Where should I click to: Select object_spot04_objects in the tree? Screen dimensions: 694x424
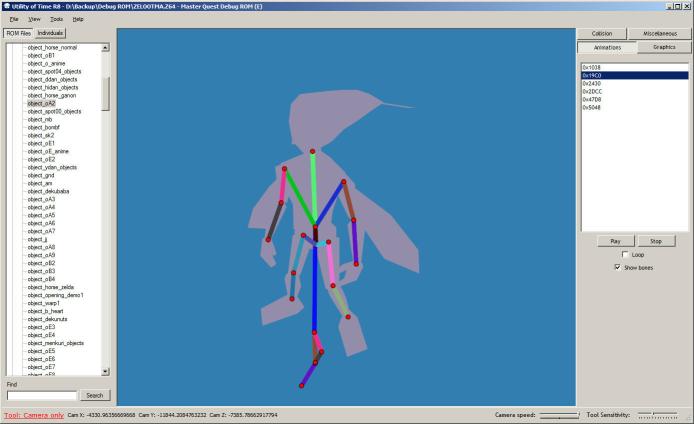coord(54,71)
